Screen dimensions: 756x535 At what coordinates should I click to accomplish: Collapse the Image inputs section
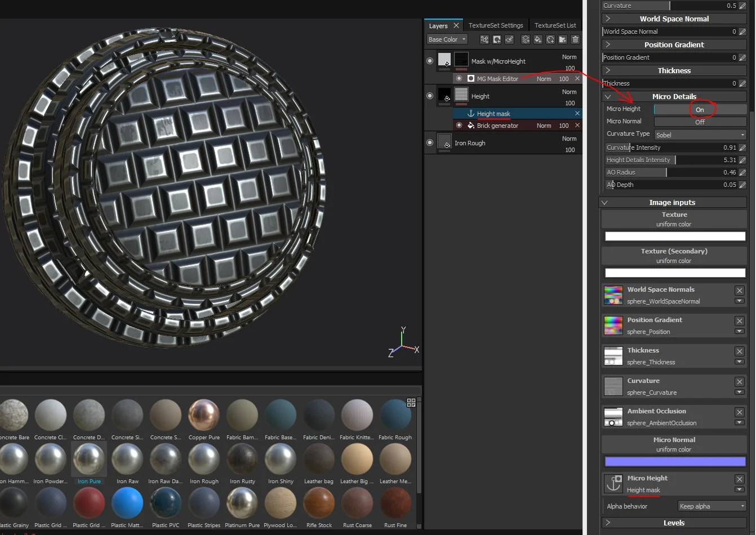[672, 202]
